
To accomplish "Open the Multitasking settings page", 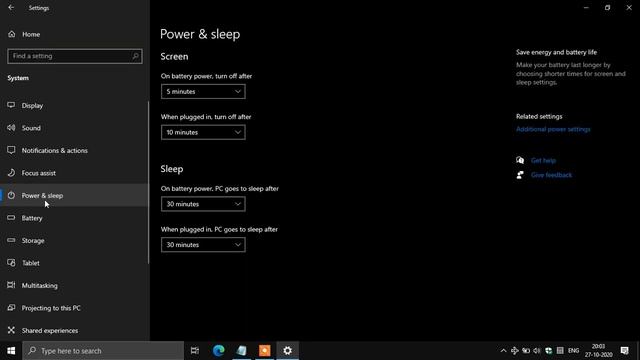I will 74,285.
